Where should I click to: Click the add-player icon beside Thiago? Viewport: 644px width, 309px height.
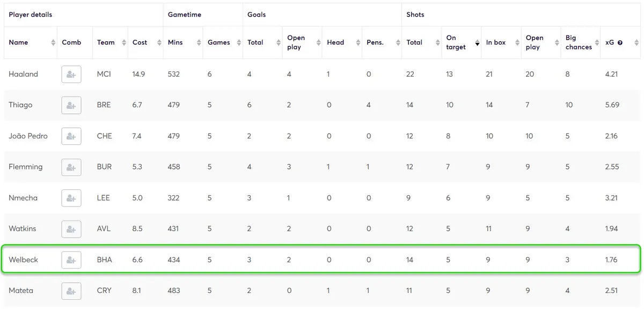[x=71, y=105]
